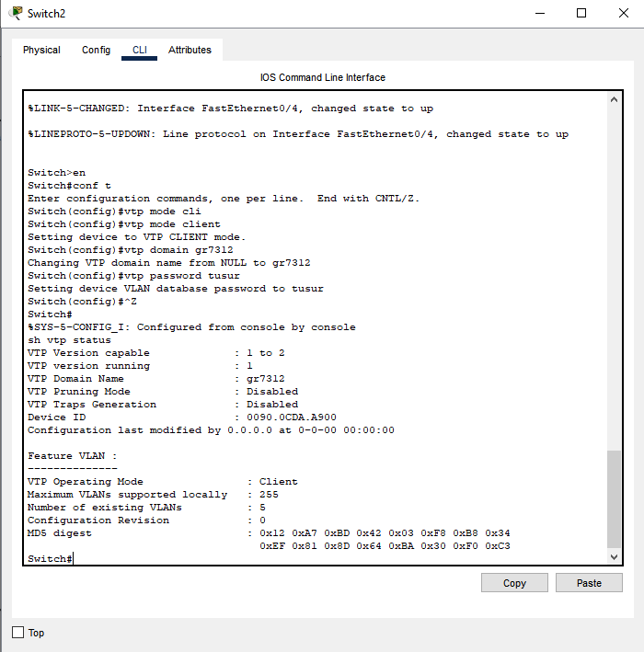The image size is (644, 652).
Task: Click the 'sh vtp status' command line
Action: pyautogui.click(x=70, y=340)
